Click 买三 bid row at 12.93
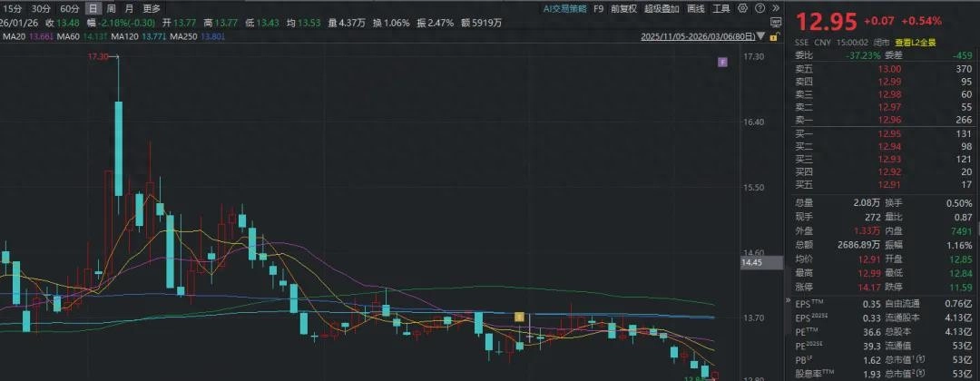 (x=883, y=160)
